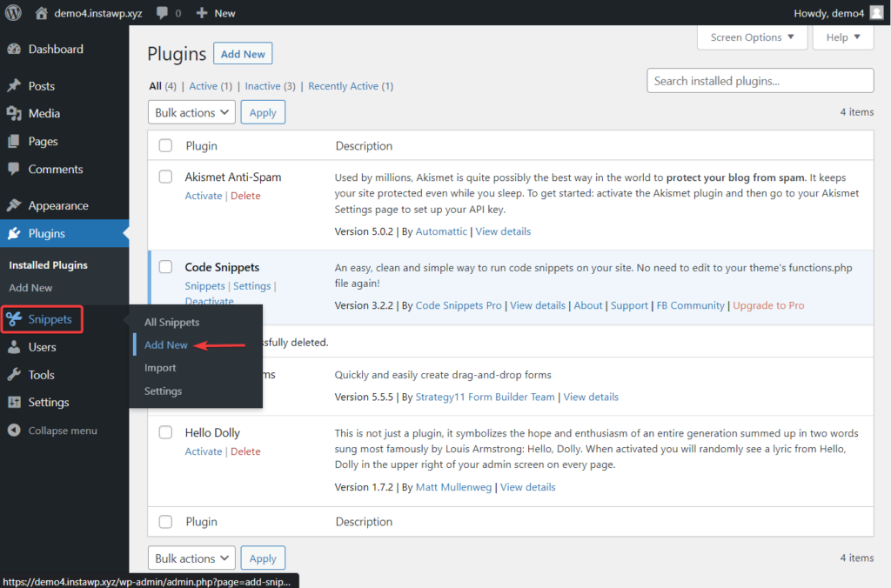
Task: Select All Snippets in the flyout menu
Action: [171, 322]
